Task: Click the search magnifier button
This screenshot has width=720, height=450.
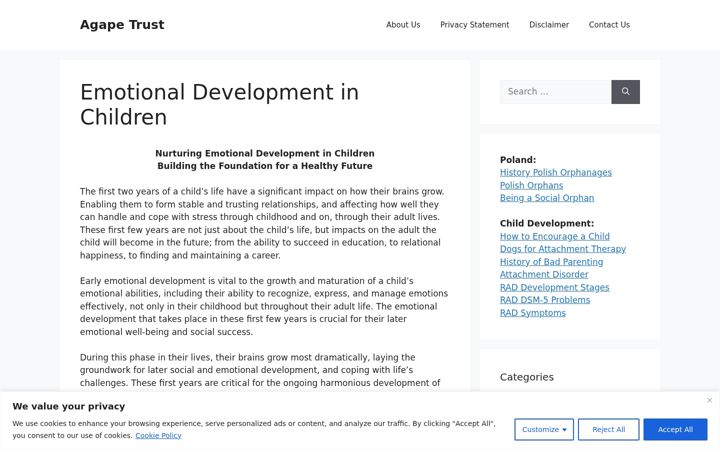Action: pyautogui.click(x=625, y=92)
